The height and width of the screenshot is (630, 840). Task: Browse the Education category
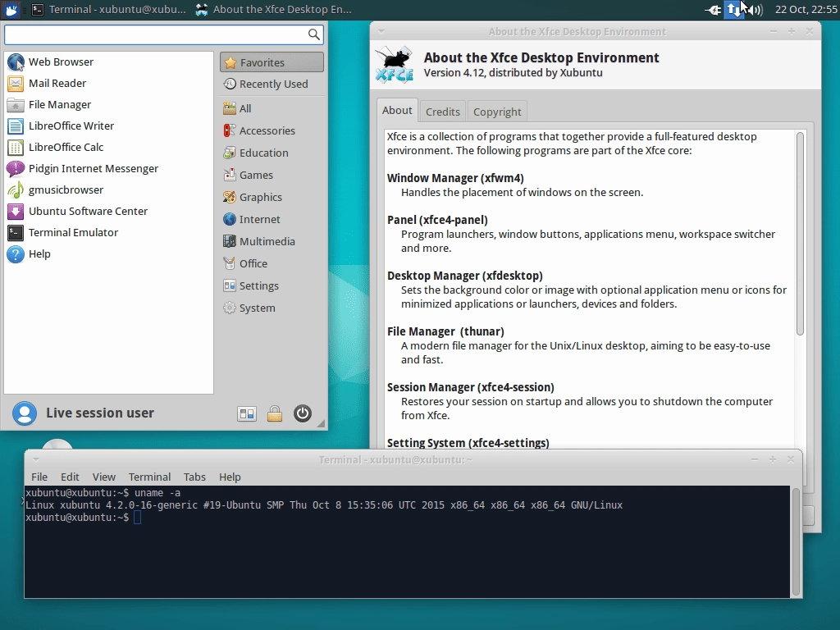coord(272,153)
